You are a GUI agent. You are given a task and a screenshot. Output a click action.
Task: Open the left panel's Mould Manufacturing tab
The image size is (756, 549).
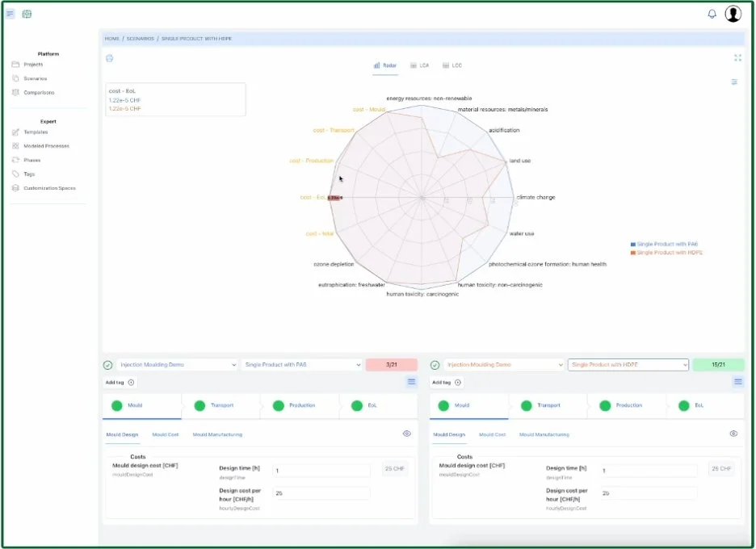coord(217,435)
